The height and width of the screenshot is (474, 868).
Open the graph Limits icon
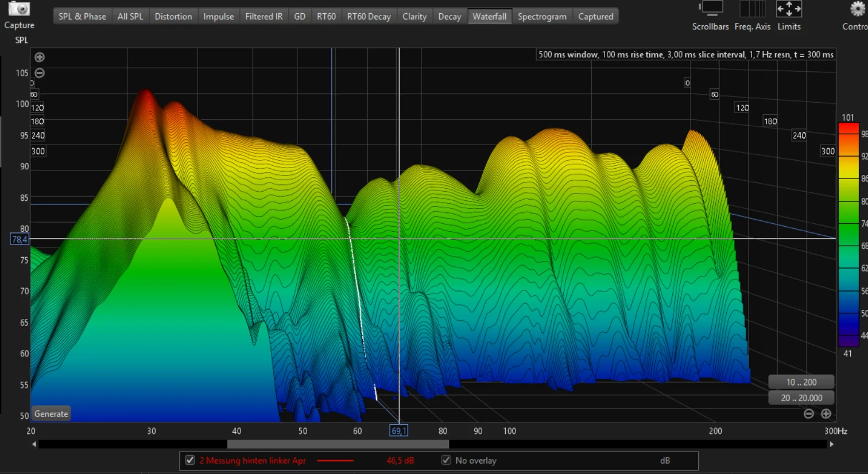[789, 9]
